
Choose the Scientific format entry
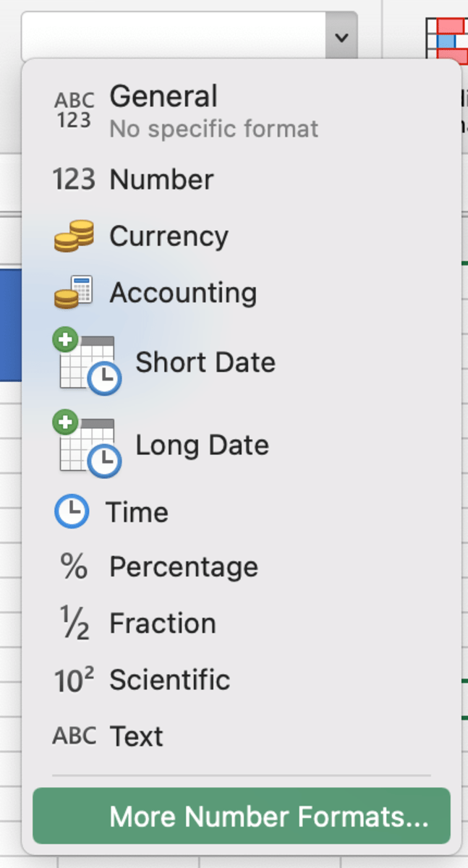(169, 680)
